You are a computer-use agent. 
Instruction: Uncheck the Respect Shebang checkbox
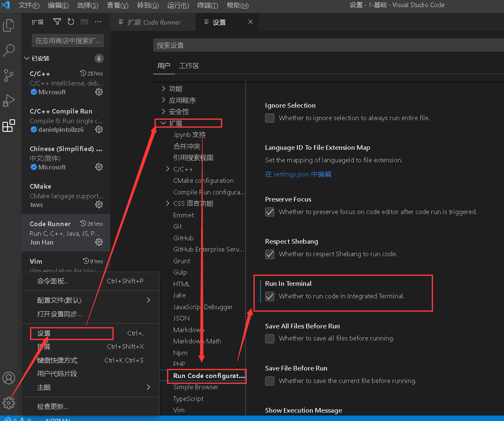click(x=270, y=254)
